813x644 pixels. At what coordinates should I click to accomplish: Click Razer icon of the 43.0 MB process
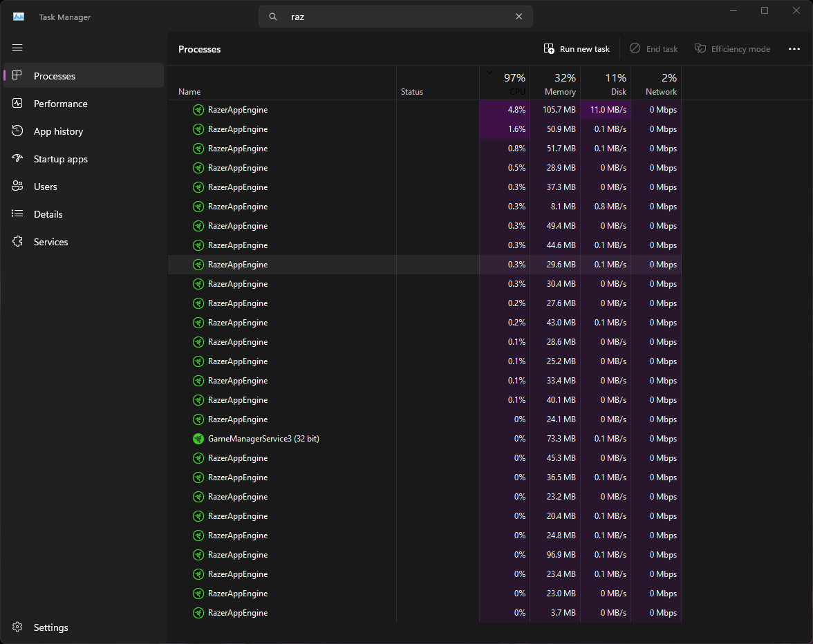198,323
